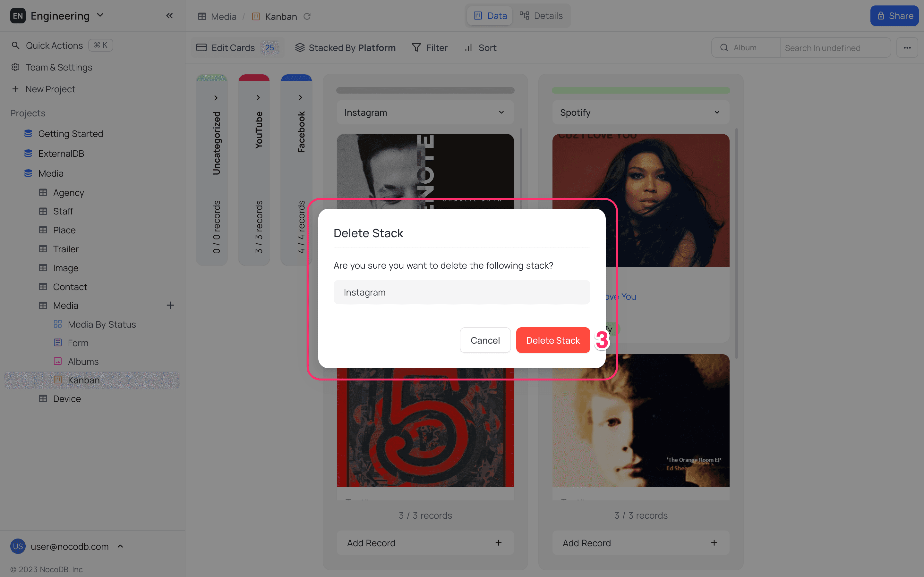The image size is (924, 577).
Task: Click the reload icon next to Kanban
Action: point(307,16)
